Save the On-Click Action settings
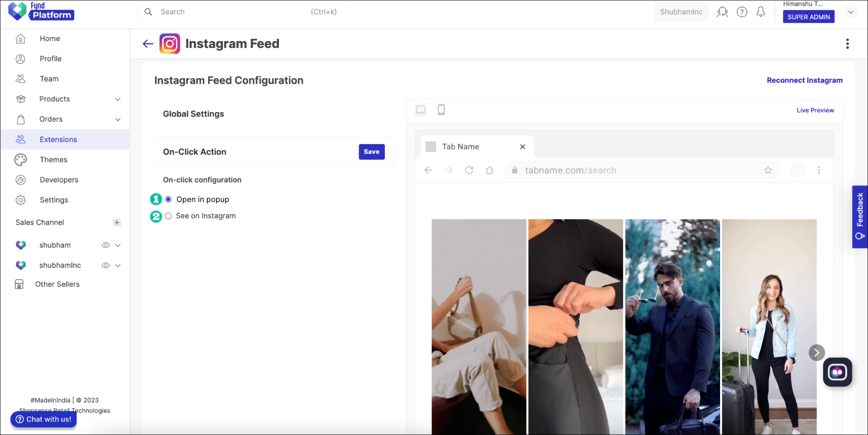868x435 pixels. [x=371, y=151]
